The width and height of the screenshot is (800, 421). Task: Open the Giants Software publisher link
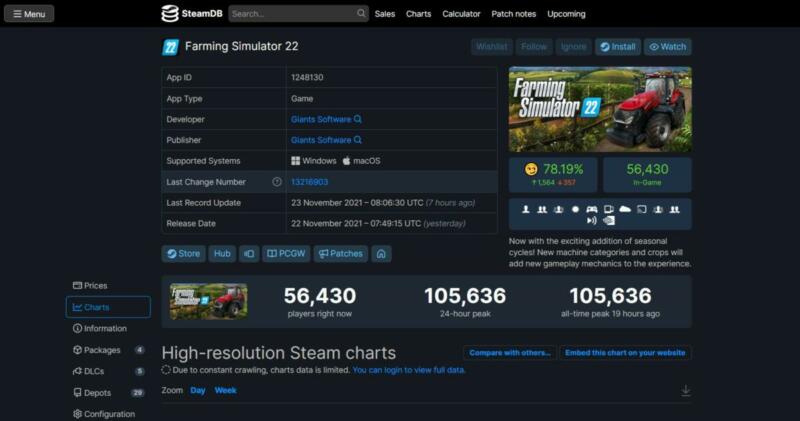321,140
